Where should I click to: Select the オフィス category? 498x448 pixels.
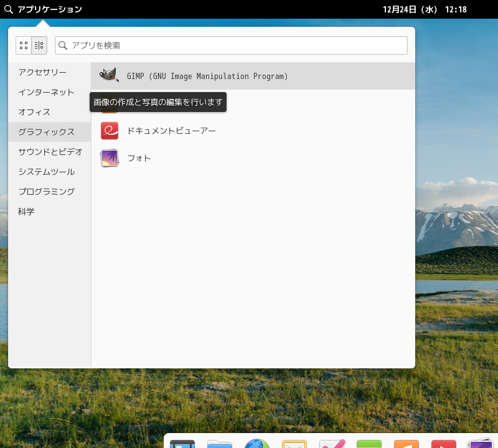tap(50, 112)
